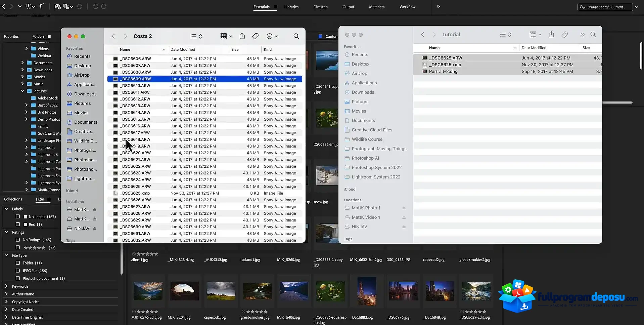Eject NINJAV drive in Costa 2 sidebar
644x325 pixels.
[x=95, y=228]
